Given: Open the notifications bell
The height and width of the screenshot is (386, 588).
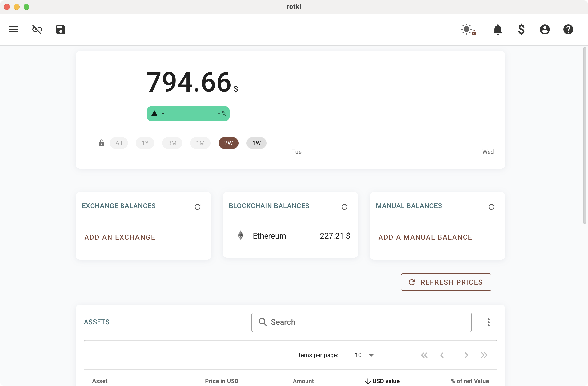Looking at the screenshot, I should click(498, 30).
